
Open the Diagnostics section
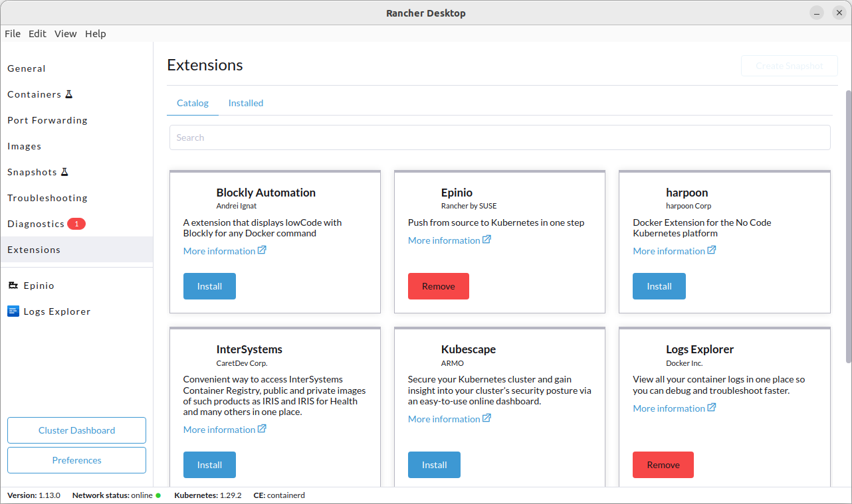pyautogui.click(x=76, y=224)
